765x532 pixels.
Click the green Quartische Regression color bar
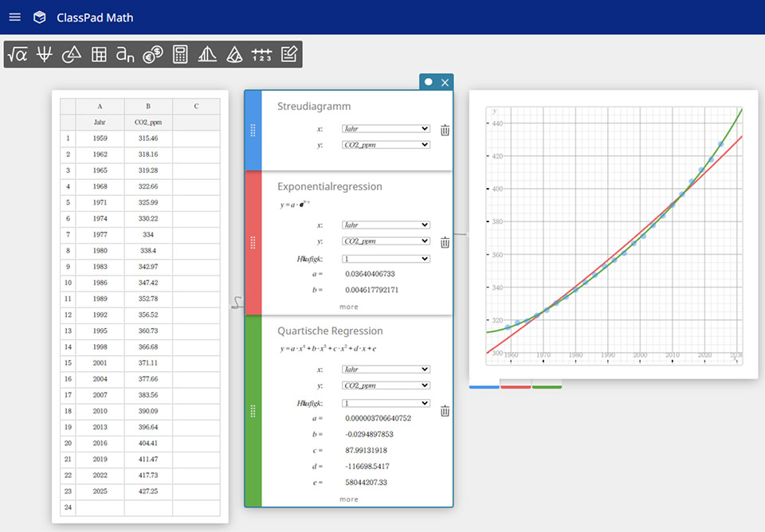point(253,411)
